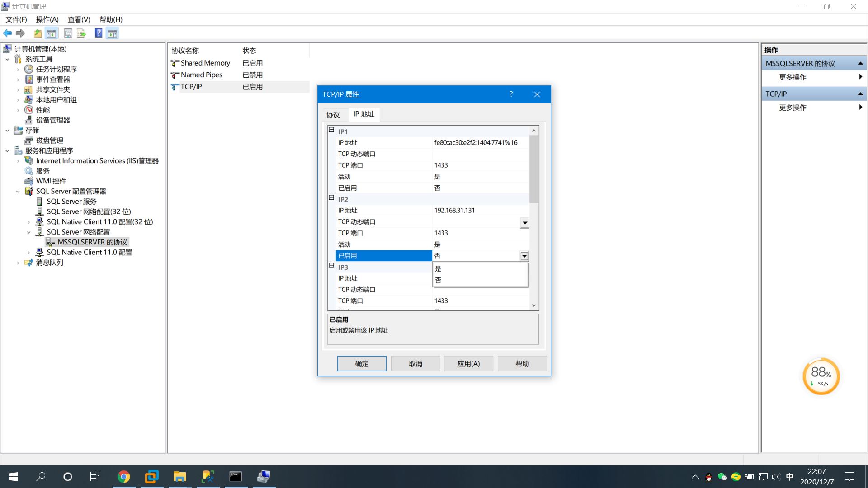Expand the IP2 section disclosure

pyautogui.click(x=331, y=198)
